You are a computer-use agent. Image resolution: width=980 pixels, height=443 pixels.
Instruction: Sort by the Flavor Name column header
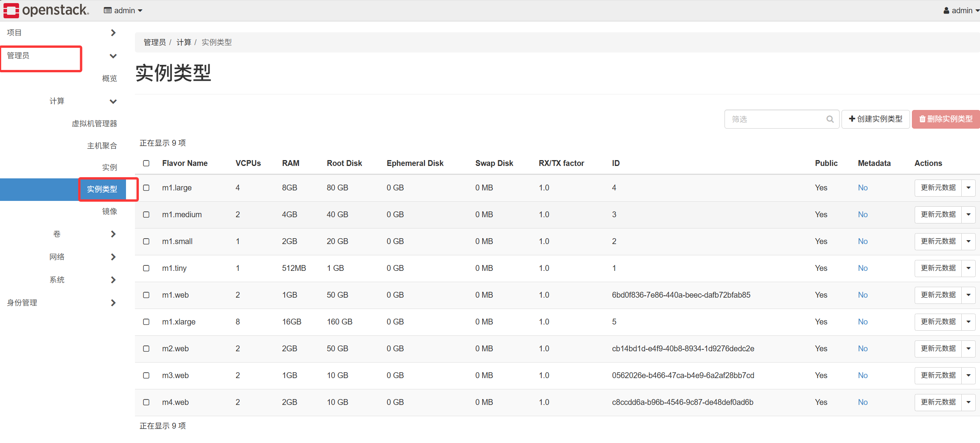[185, 163]
